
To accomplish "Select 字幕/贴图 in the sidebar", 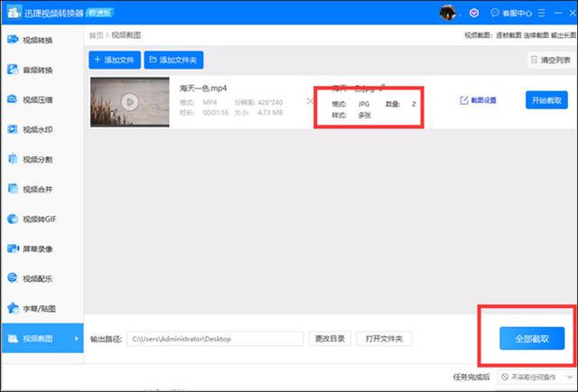I will pos(41,308).
